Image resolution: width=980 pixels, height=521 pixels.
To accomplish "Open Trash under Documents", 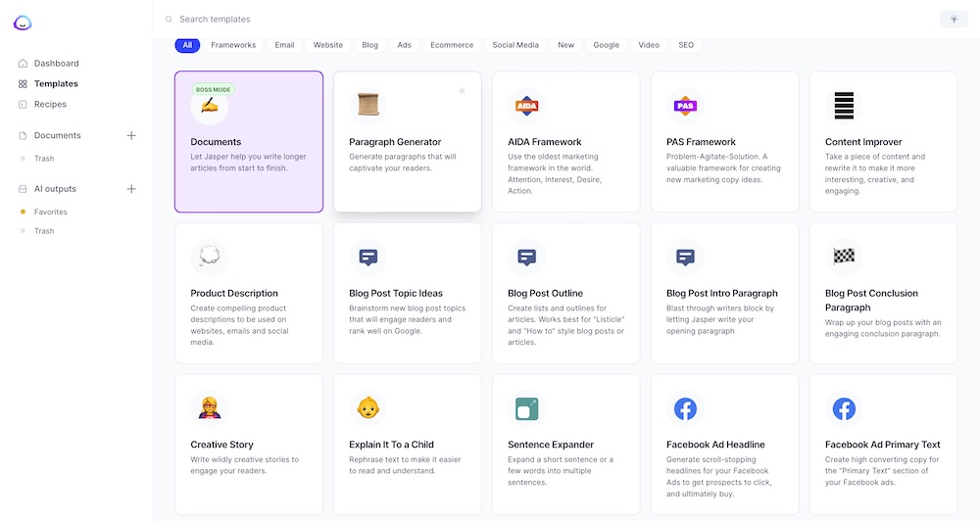I will 44,159.
